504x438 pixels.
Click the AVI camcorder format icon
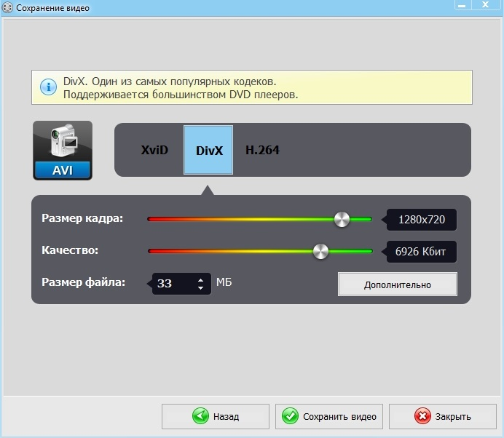pyautogui.click(x=63, y=151)
